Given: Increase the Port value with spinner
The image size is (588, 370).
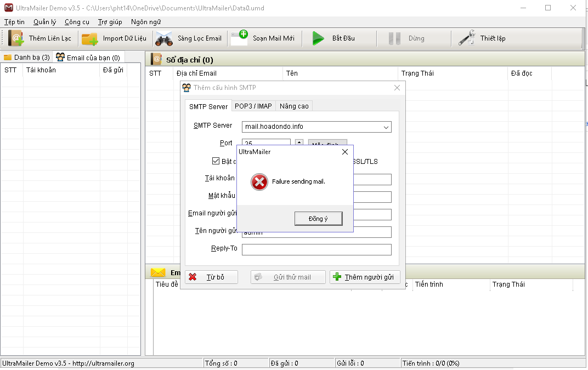Looking at the screenshot, I should coord(299,142).
